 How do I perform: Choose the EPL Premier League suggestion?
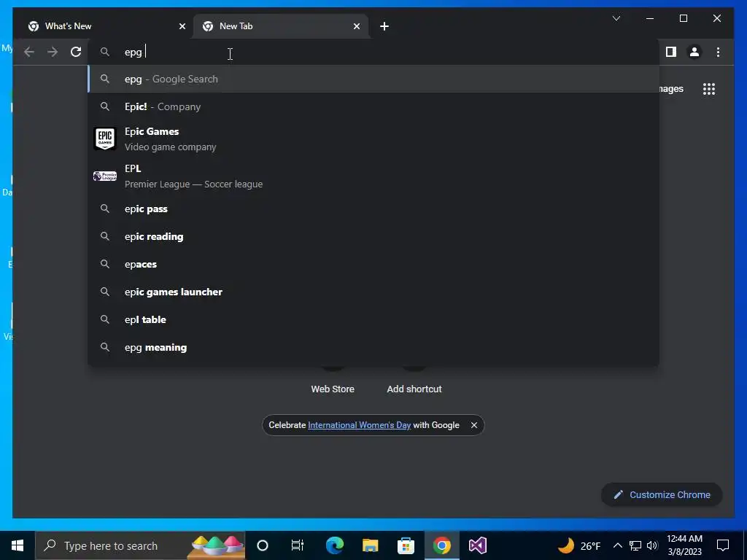pyautogui.click(x=373, y=176)
